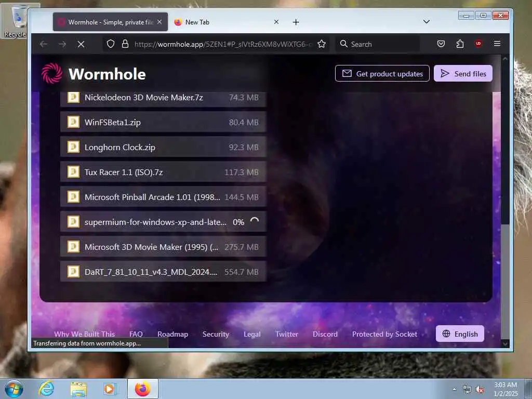Click the file icon beside supermium-for-windows-xp
Image resolution: width=532 pixels, height=399 pixels.
pyautogui.click(x=73, y=221)
